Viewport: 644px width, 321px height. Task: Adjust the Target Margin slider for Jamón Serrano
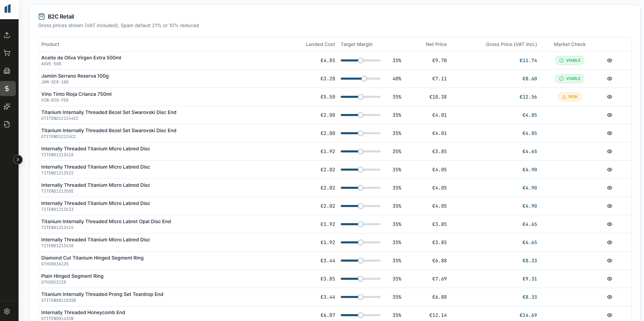pos(364,79)
